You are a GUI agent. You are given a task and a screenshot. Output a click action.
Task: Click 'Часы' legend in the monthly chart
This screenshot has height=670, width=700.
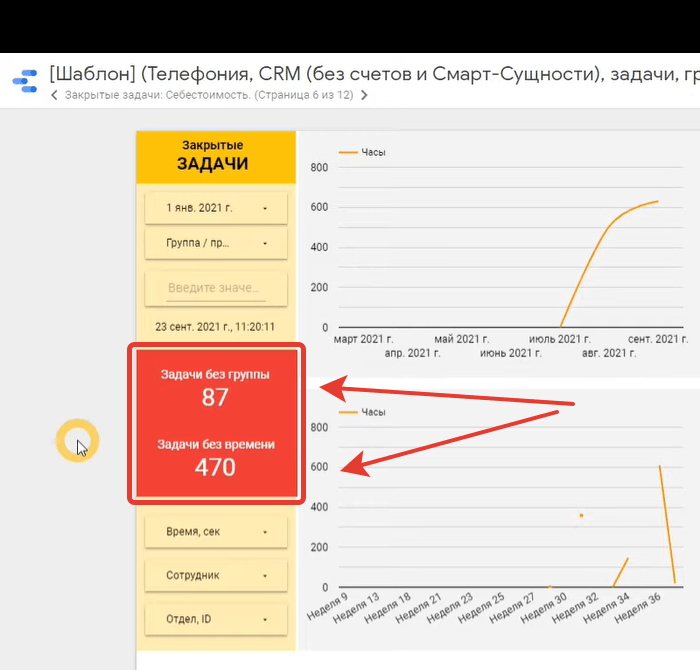pyautogui.click(x=372, y=152)
